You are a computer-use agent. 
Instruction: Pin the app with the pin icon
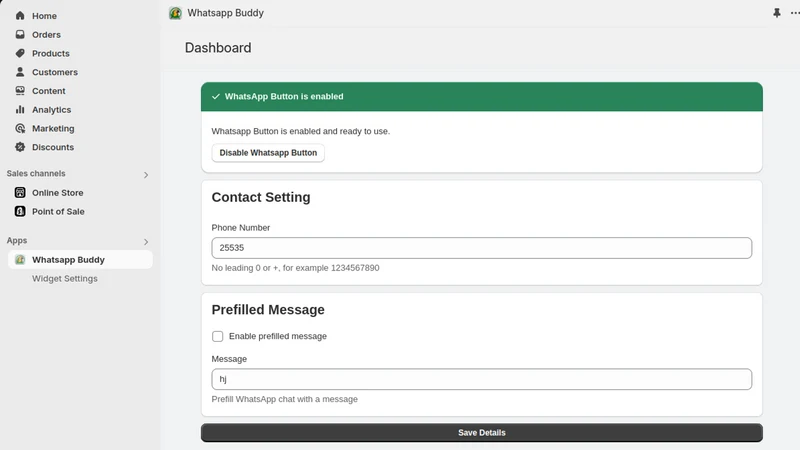coord(777,13)
